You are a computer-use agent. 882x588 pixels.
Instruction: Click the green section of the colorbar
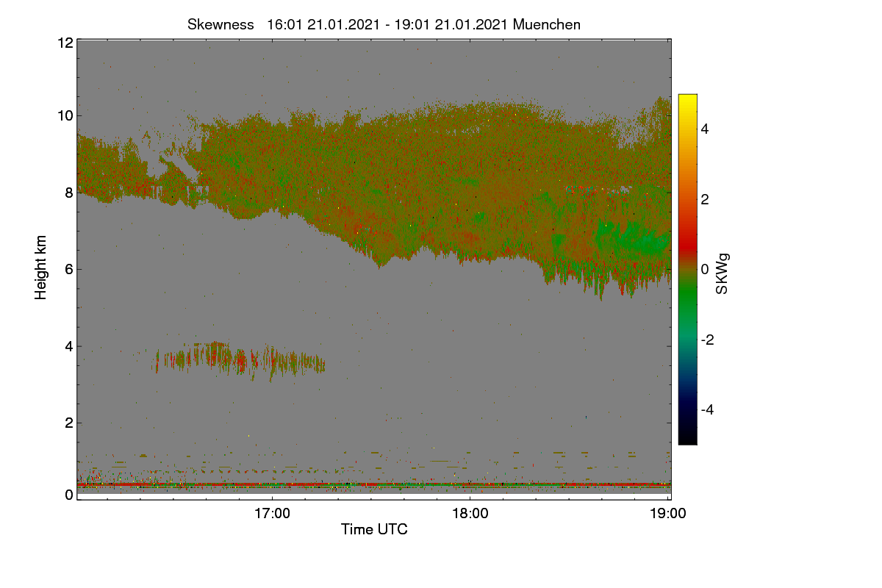687,301
